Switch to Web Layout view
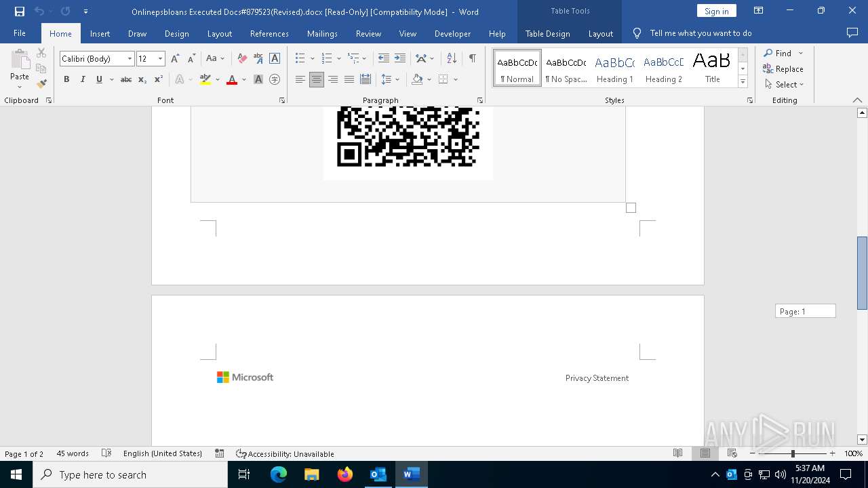 [732, 453]
